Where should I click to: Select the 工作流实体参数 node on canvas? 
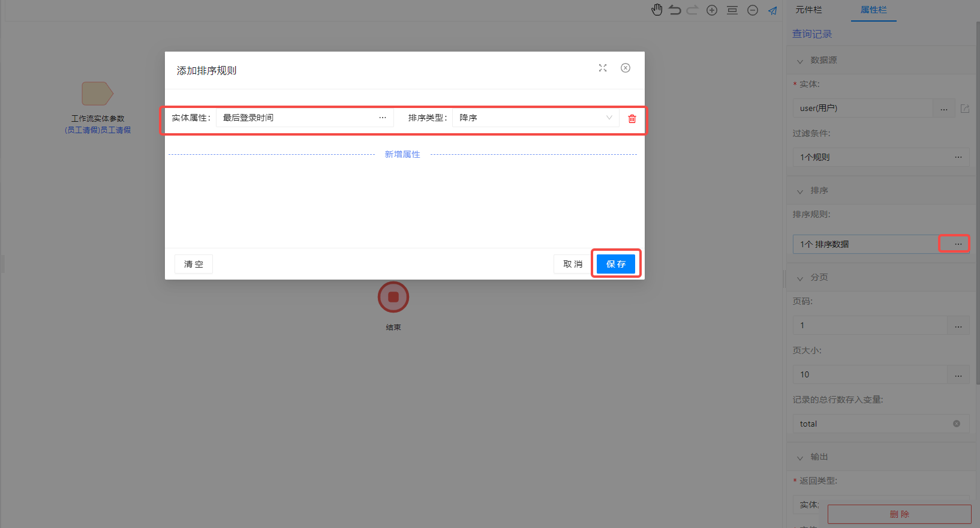coord(98,94)
